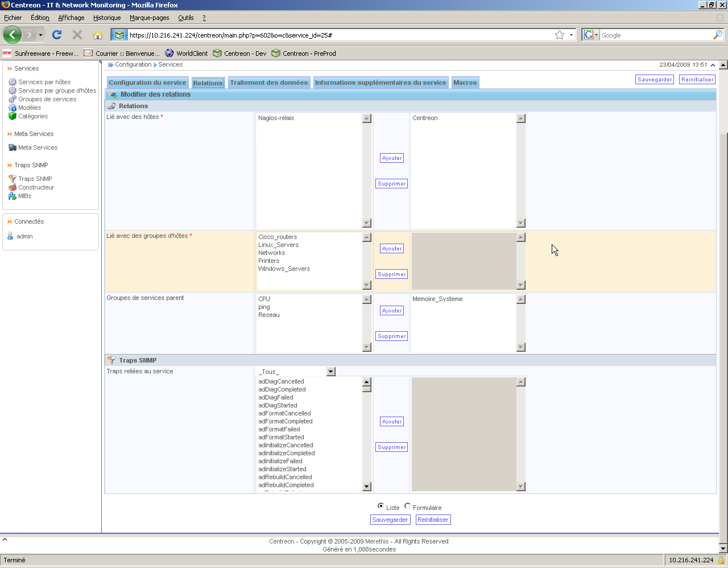This screenshot has width=728, height=568.
Task: Click the Constructeur icon in Traps SNMP
Action: pos(13,187)
